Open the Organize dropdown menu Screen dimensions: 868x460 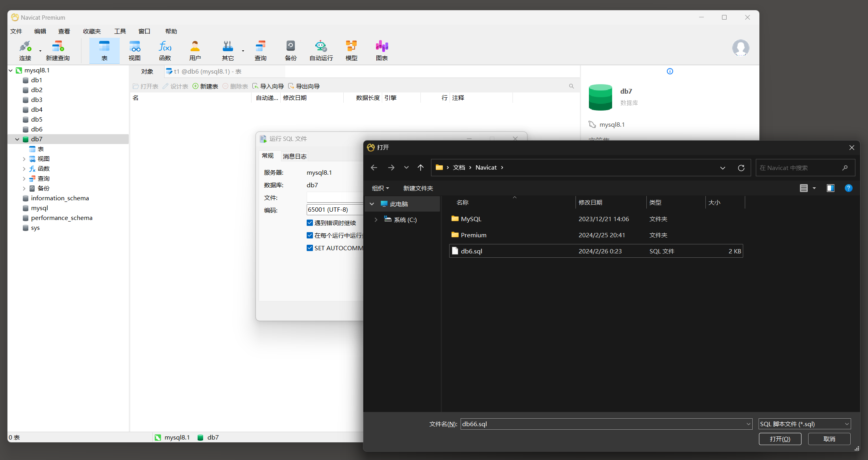click(380, 188)
